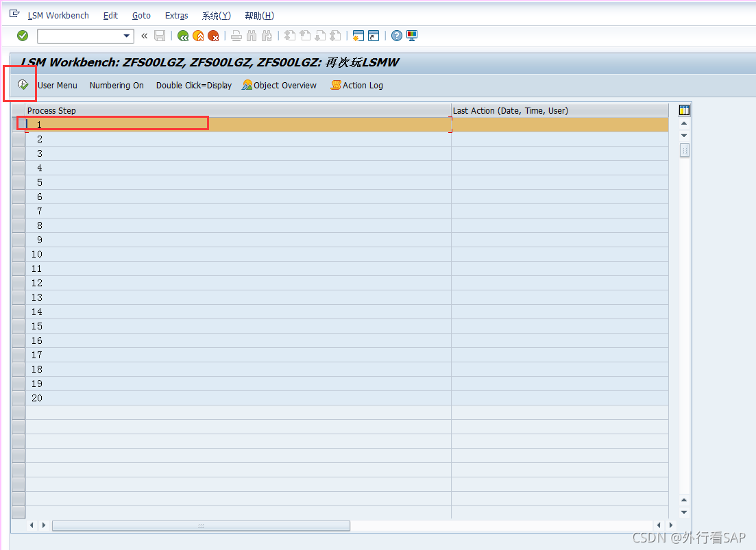The width and height of the screenshot is (756, 550).
Task: Click the window system menu icon
Action: [14, 14]
